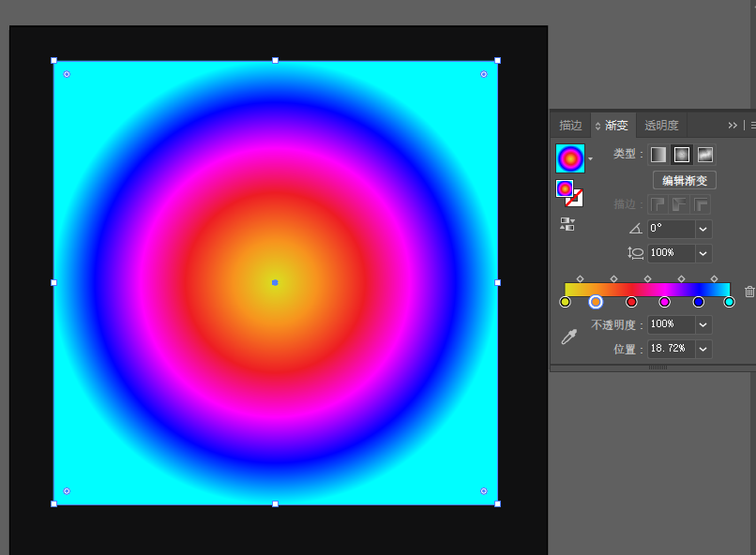Select the yellow gradient color stop
This screenshot has width=756, height=555.
(565, 302)
